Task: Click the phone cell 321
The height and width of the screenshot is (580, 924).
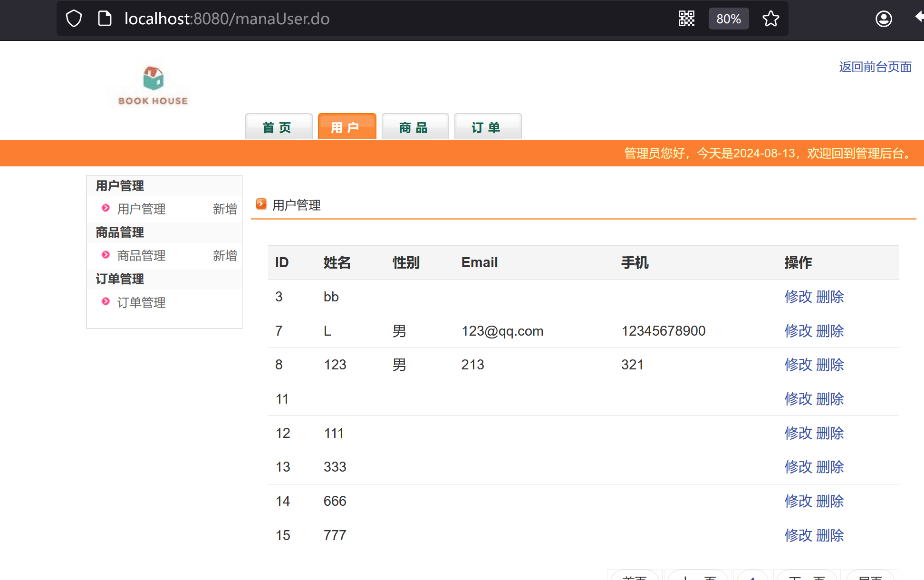Action: pos(633,365)
